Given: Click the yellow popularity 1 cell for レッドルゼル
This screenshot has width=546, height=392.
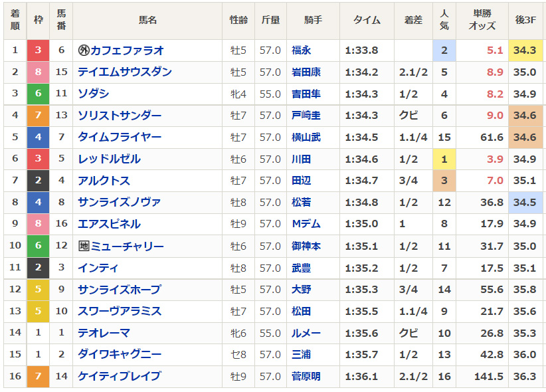Looking at the screenshot, I should pyautogui.click(x=444, y=159).
